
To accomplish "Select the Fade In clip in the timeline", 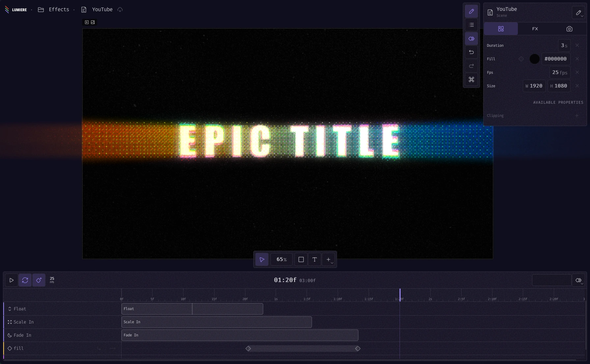I will pyautogui.click(x=239, y=335).
